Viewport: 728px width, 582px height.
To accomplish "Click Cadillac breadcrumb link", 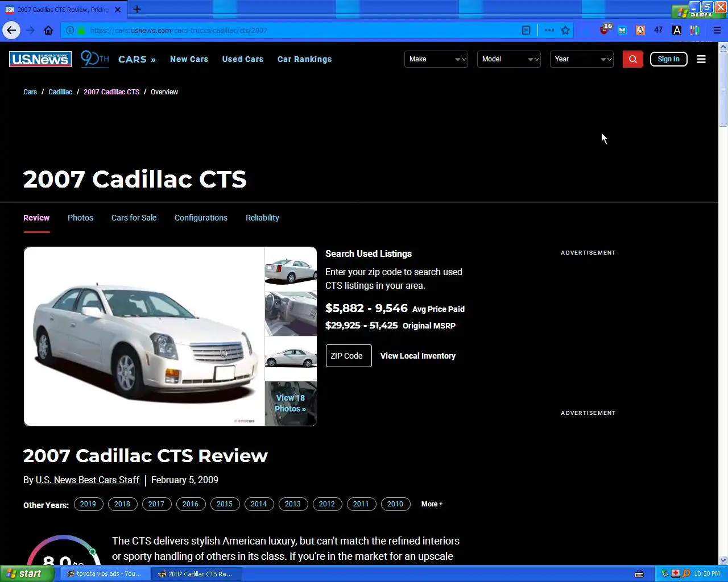I will tap(60, 92).
